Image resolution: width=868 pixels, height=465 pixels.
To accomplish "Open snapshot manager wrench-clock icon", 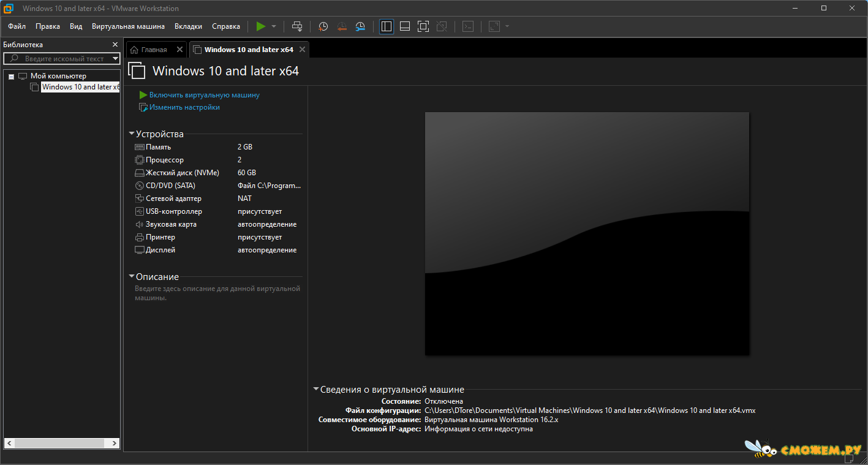I will tap(361, 26).
